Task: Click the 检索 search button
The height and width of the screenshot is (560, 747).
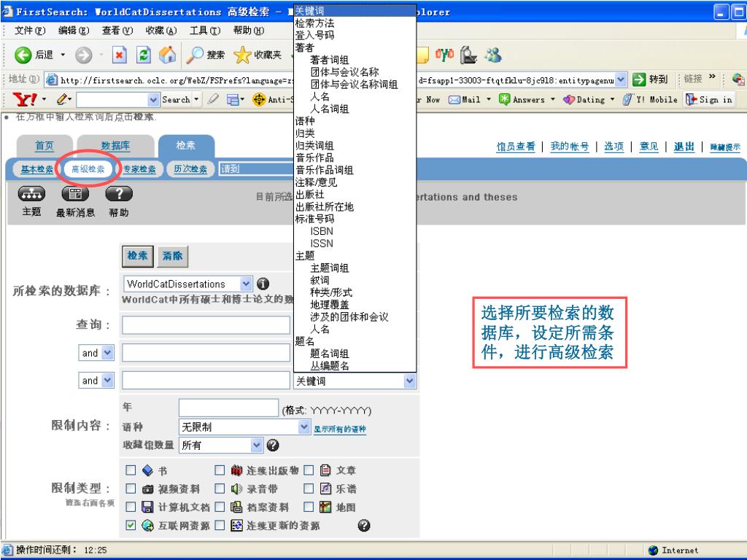Action: coord(138,256)
